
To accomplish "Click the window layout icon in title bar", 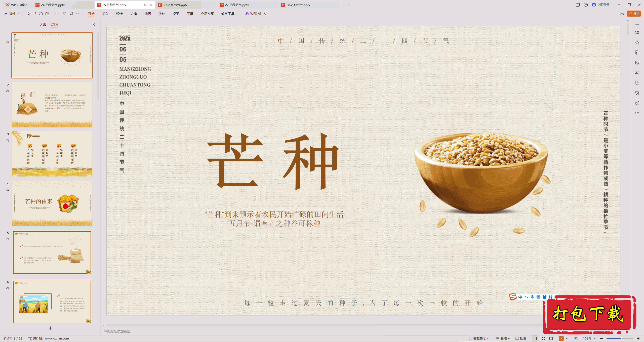I will pos(578,5).
